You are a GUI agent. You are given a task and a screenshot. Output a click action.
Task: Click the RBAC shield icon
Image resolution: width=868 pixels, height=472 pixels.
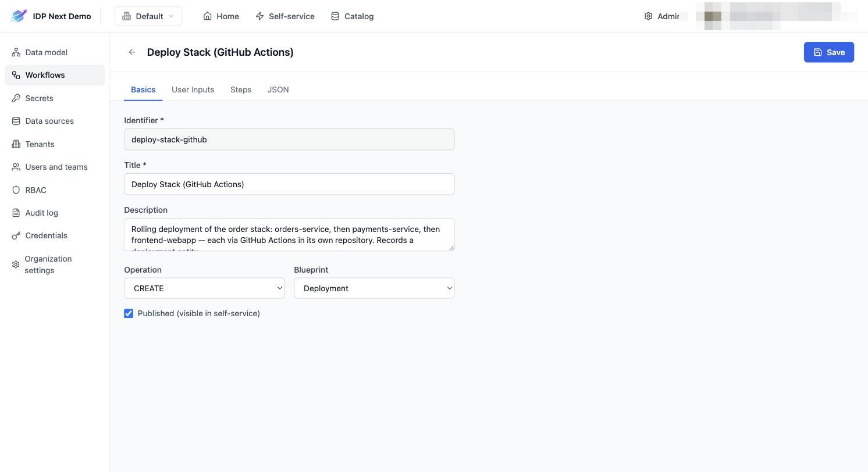[16, 190]
